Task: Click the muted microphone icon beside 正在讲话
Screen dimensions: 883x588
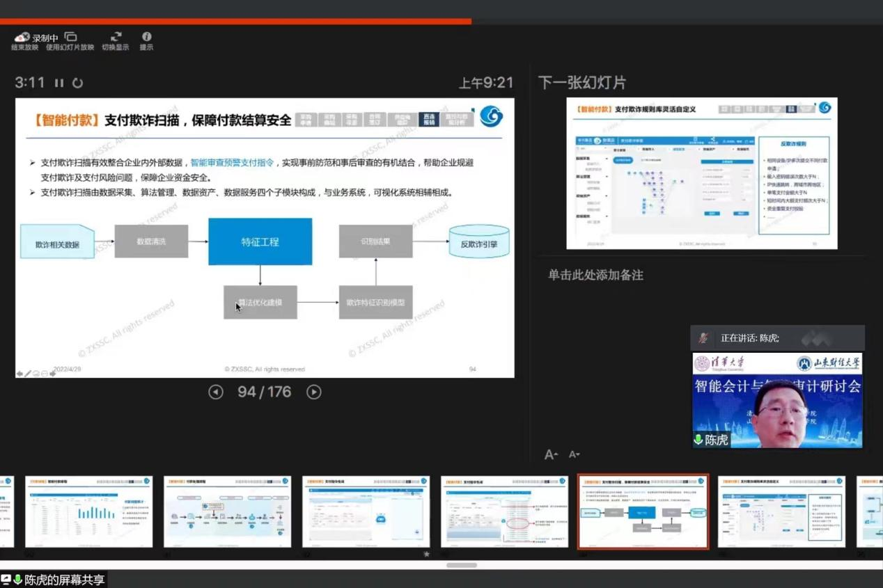Action: (703, 338)
